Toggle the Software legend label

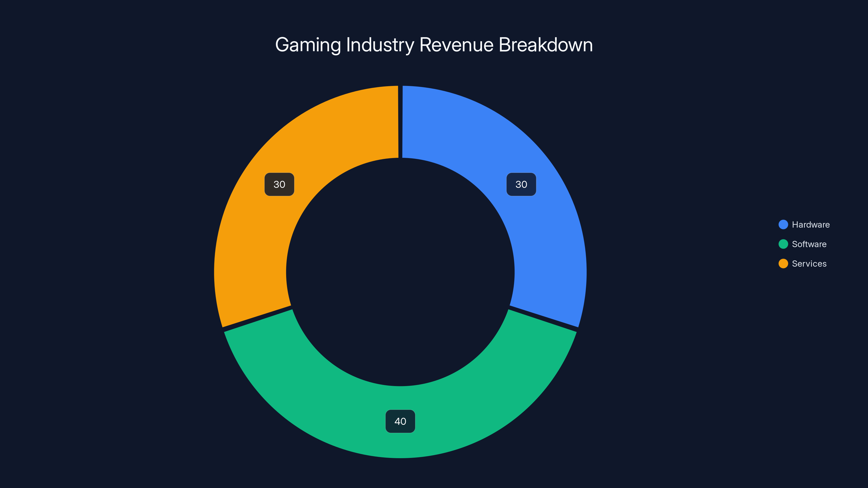809,244
